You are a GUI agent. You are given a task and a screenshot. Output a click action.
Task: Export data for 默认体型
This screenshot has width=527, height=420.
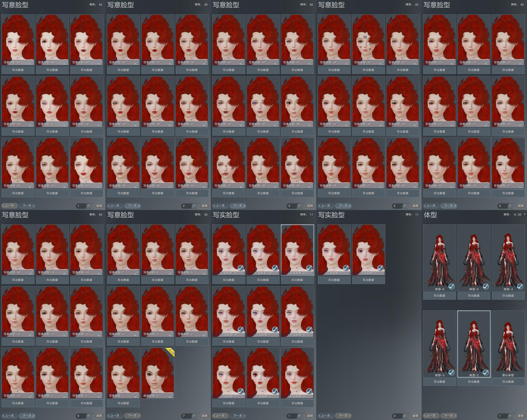pos(508,382)
